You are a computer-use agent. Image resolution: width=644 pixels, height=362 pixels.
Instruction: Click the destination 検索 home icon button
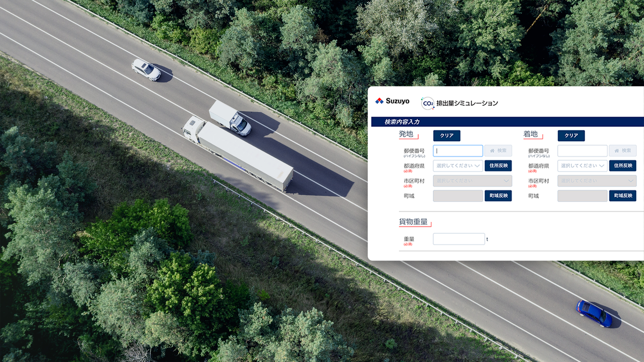pos(622,151)
